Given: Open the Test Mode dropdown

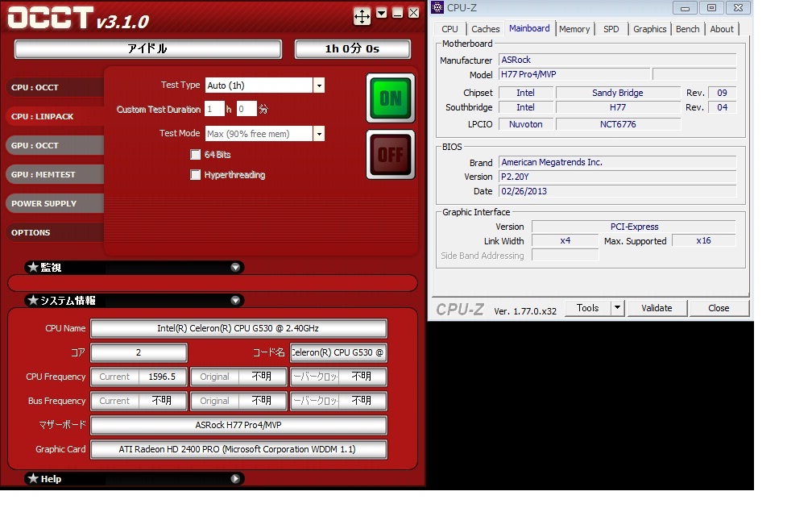Looking at the screenshot, I should coord(319,134).
